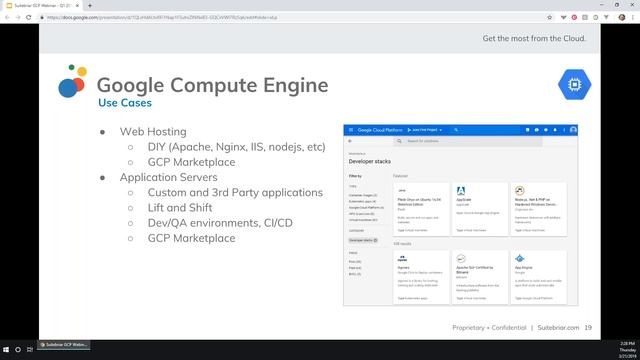Click the Suitebriar.com footer text
Image resolution: width=640 pixels, height=360 pixels.
pyautogui.click(x=558, y=327)
